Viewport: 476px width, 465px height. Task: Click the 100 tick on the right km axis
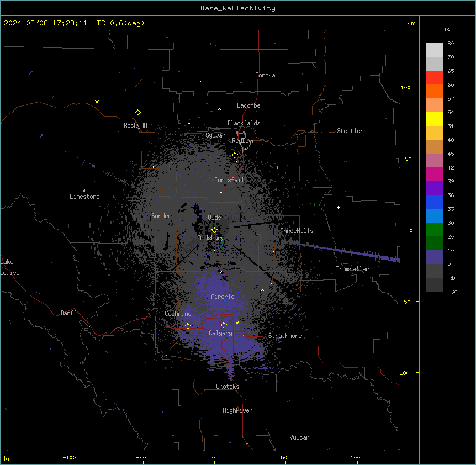(x=405, y=87)
